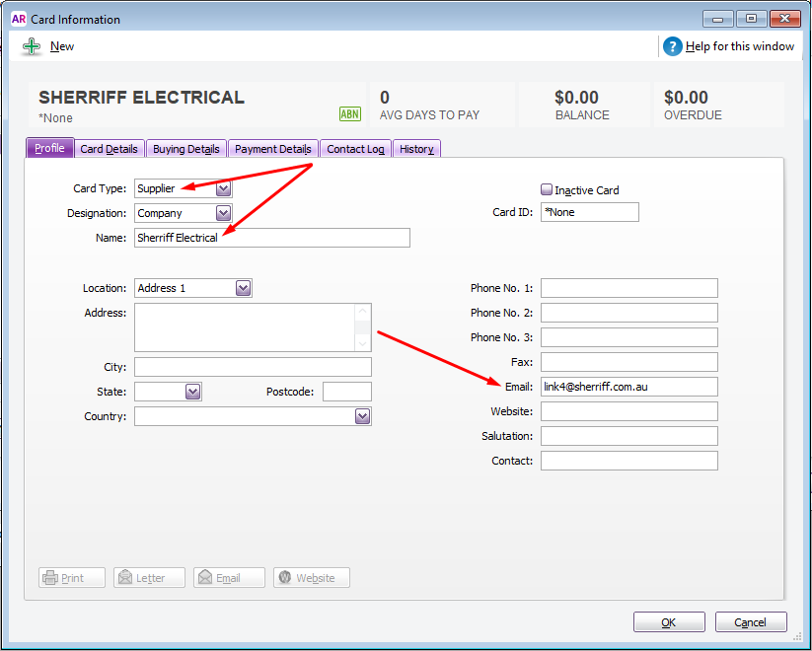Expand the Country dropdown

(x=362, y=416)
